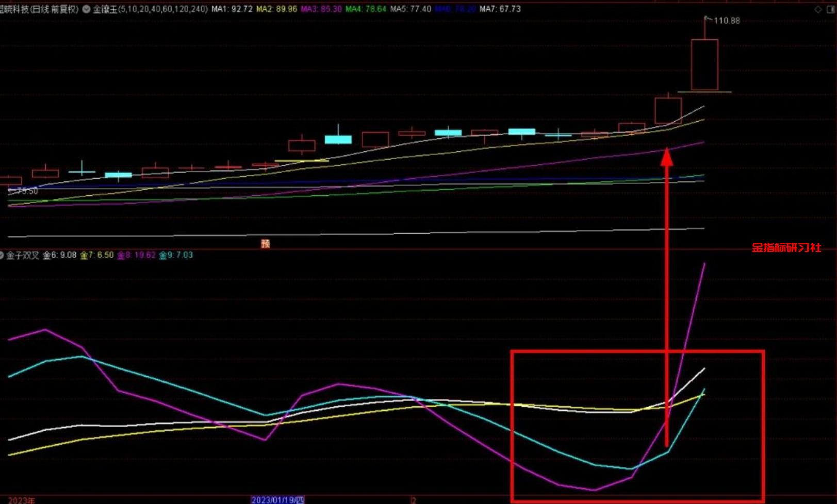
Task: Click the 金6: 9.08 indicator value
Action: tap(59, 255)
